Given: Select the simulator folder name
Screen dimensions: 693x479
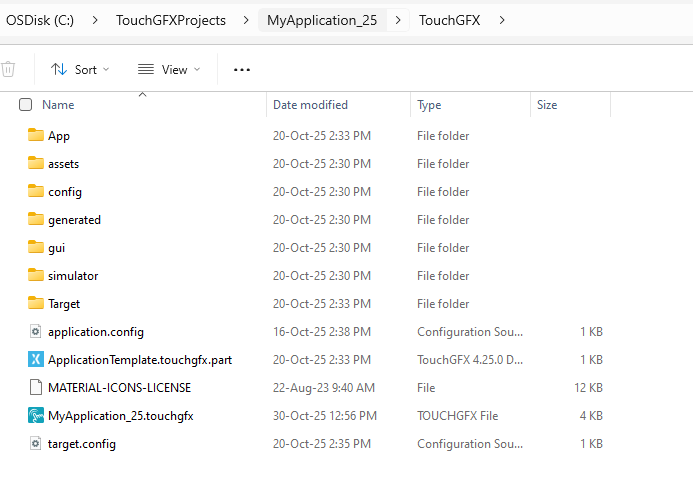Looking at the screenshot, I should coord(73,275).
